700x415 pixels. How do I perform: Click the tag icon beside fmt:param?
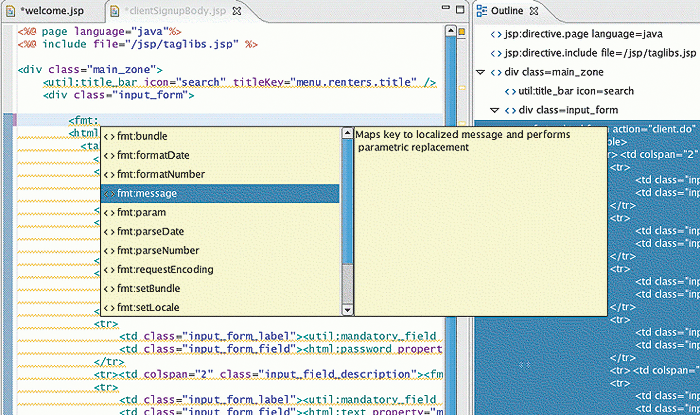coord(109,213)
